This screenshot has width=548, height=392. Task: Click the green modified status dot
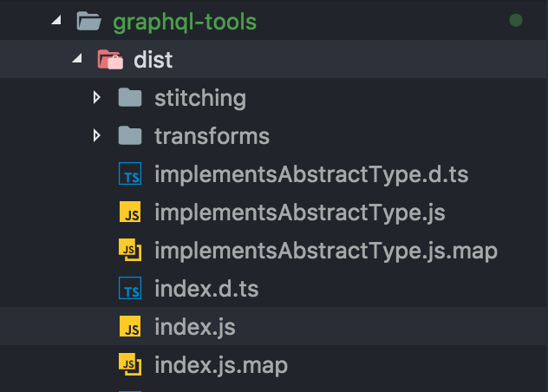pyautogui.click(x=516, y=20)
